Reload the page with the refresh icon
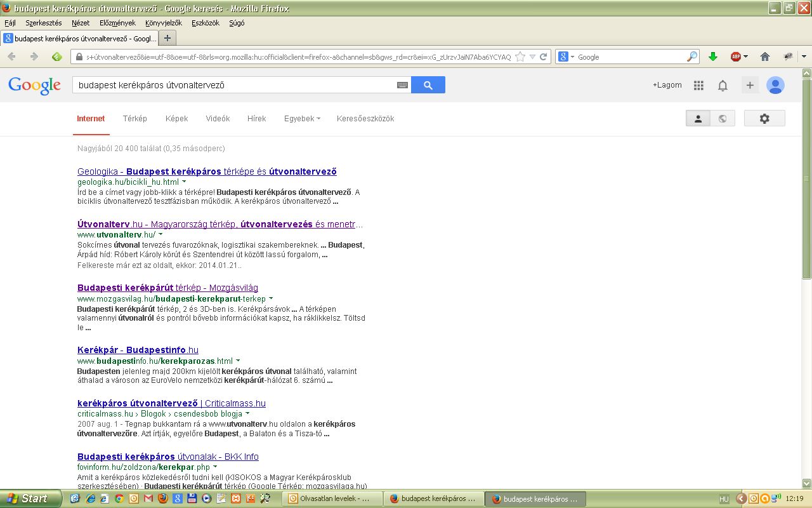The width and height of the screenshot is (812, 508). pyautogui.click(x=544, y=57)
